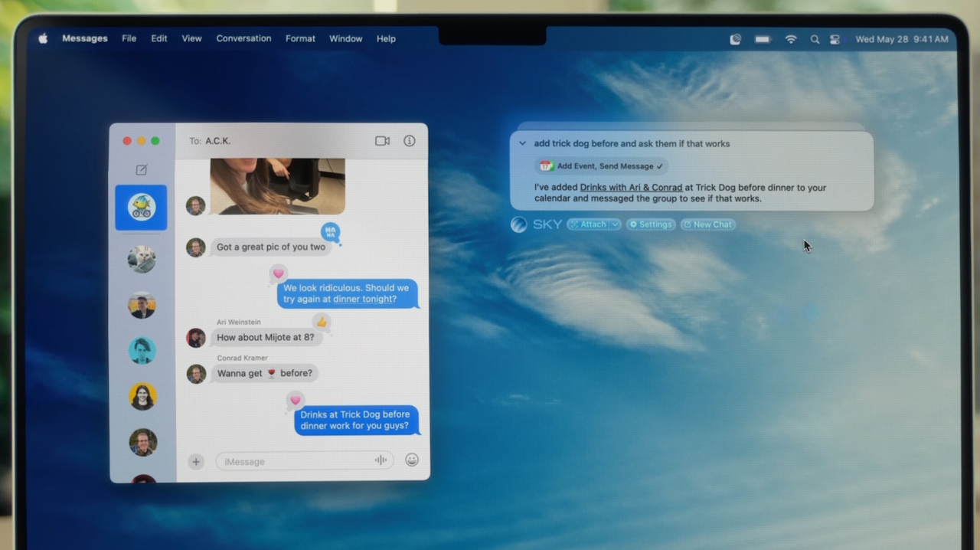Compose a new message
Screen dimensions: 980x550
tap(142, 170)
